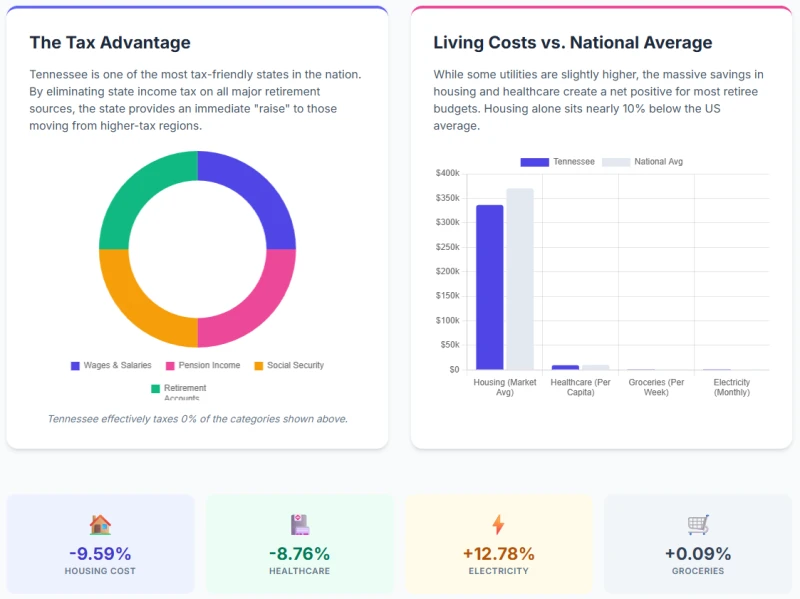
Task: Click the HEALTHCARE card caption
Action: point(299,571)
